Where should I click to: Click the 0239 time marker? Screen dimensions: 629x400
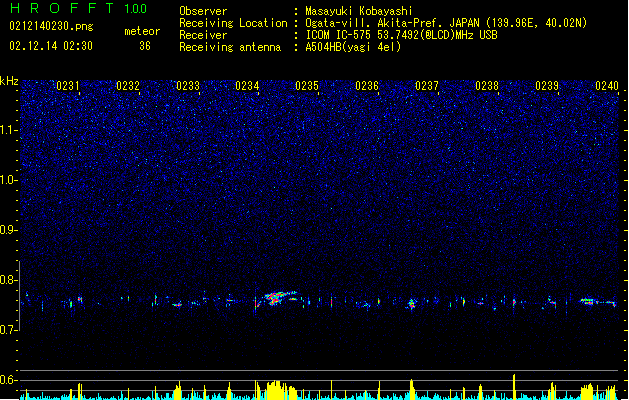(x=547, y=86)
